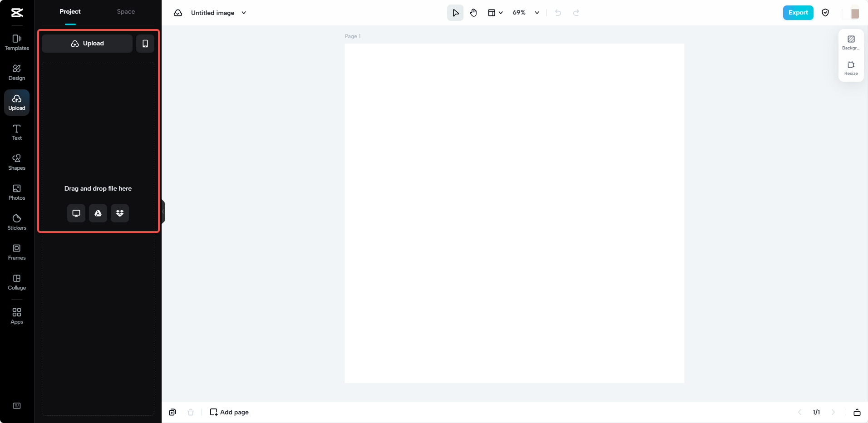Open the Text panel
This screenshot has height=423, width=868.
(17, 132)
